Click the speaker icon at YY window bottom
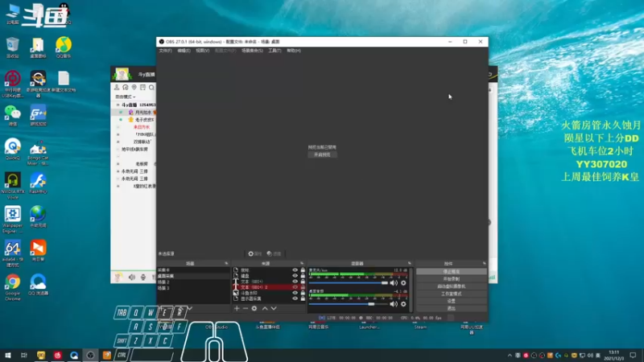644x362 pixels. 132,278
